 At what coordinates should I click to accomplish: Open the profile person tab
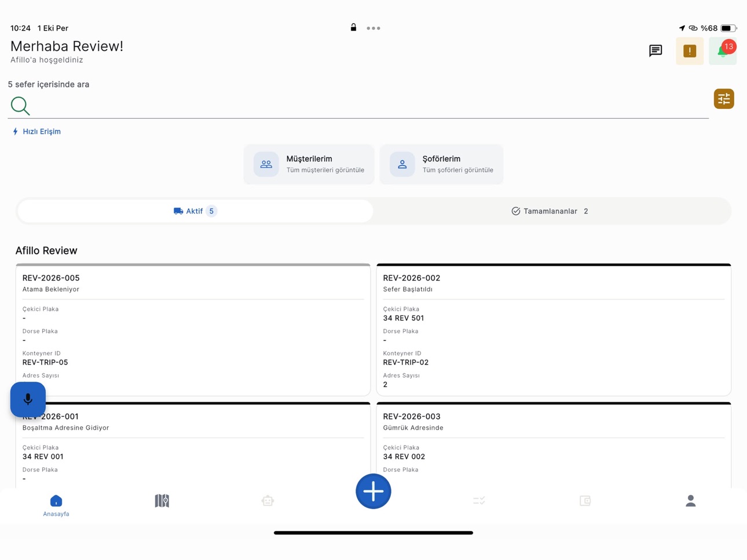tap(690, 501)
